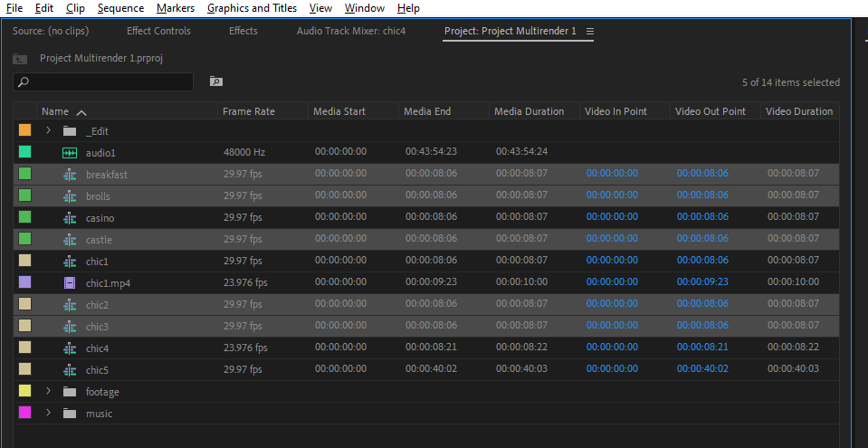Click the project search input field

(x=103, y=82)
